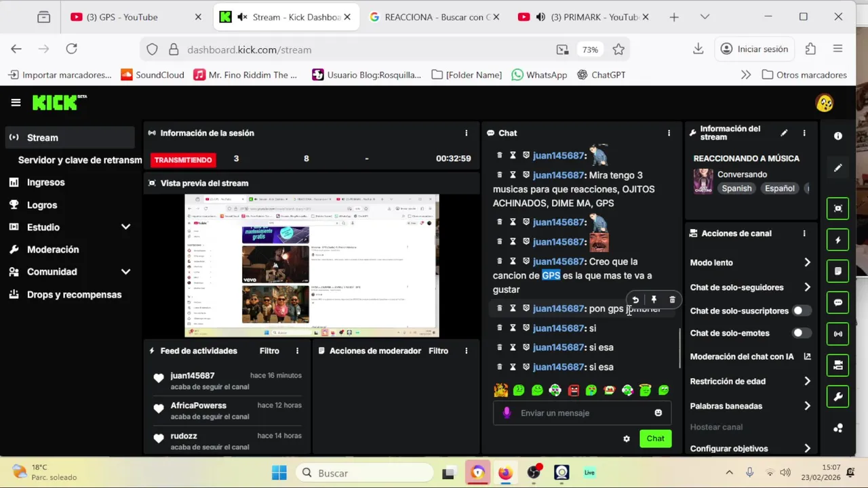The width and height of the screenshot is (868, 488).
Task: Open Servidor y clave de retransmisión
Action: 80,160
